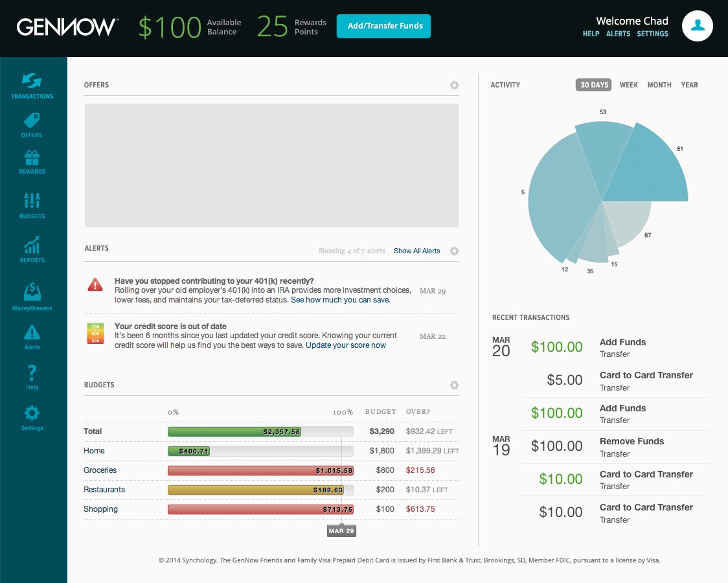This screenshot has width=728, height=583.
Task: Select the Year activity range
Action: [689, 85]
